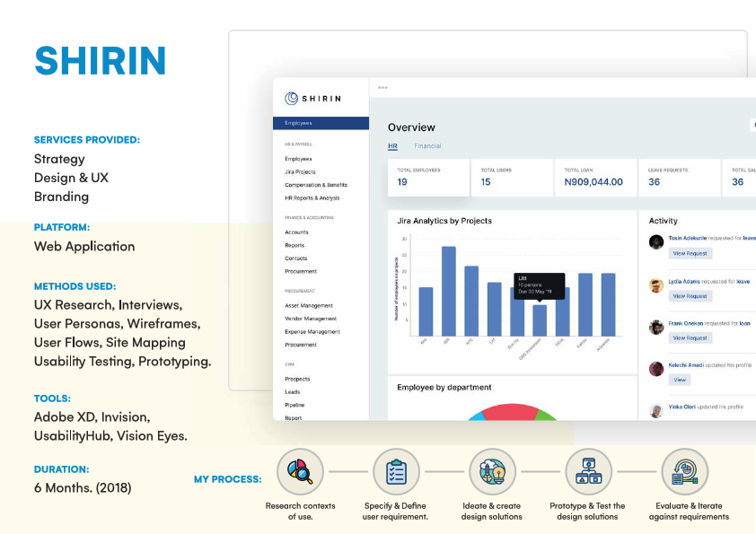Click the SERVICES PROVIDED heading
The image size is (756, 534).
(x=87, y=140)
